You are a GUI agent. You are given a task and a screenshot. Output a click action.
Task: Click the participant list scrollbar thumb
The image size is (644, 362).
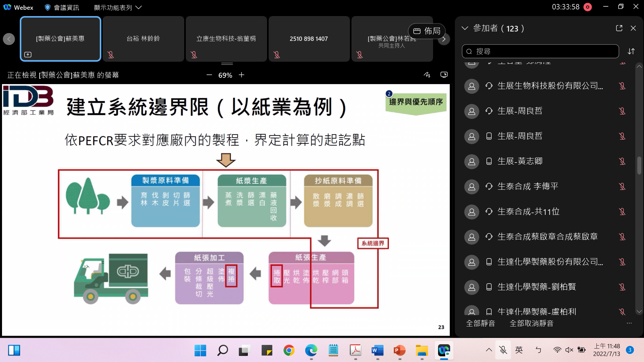[639, 166]
